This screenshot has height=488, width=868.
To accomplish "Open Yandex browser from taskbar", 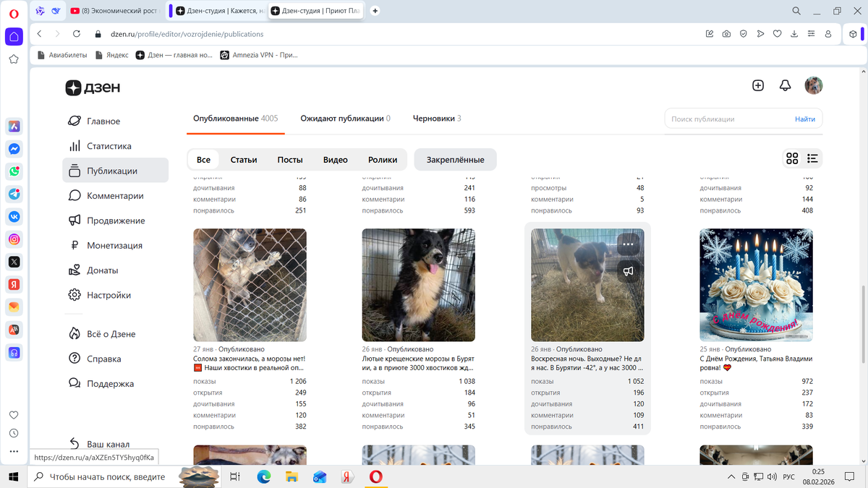I will 348,476.
